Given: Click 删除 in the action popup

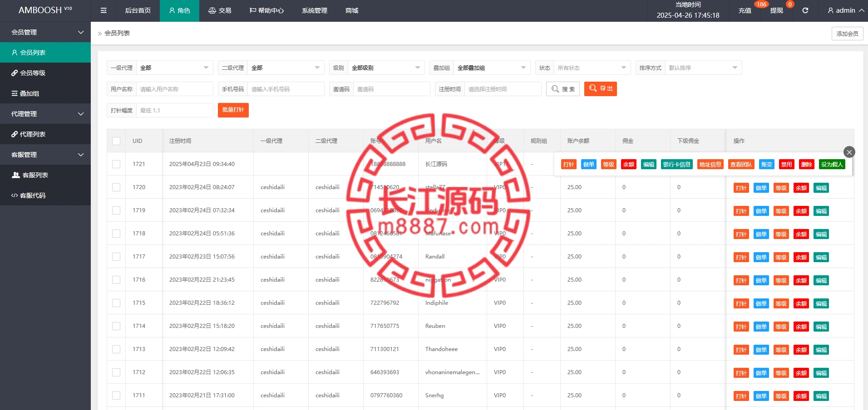Looking at the screenshot, I should click(807, 164).
